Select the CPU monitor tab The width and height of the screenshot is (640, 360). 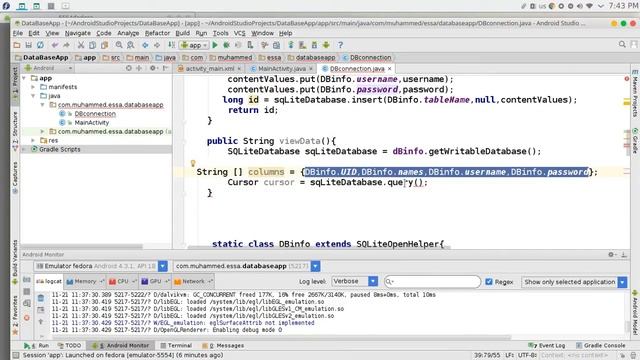[122, 281]
